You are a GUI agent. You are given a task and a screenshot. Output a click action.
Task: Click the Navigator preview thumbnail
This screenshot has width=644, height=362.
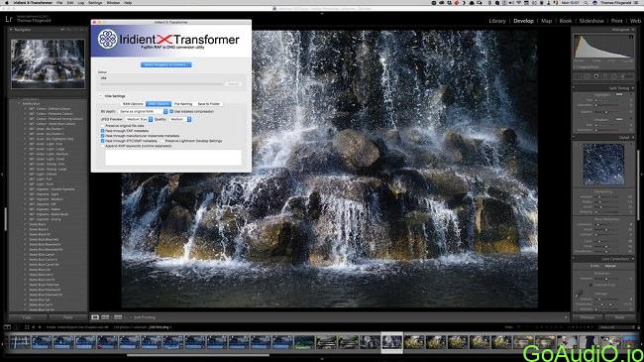[x=49, y=63]
